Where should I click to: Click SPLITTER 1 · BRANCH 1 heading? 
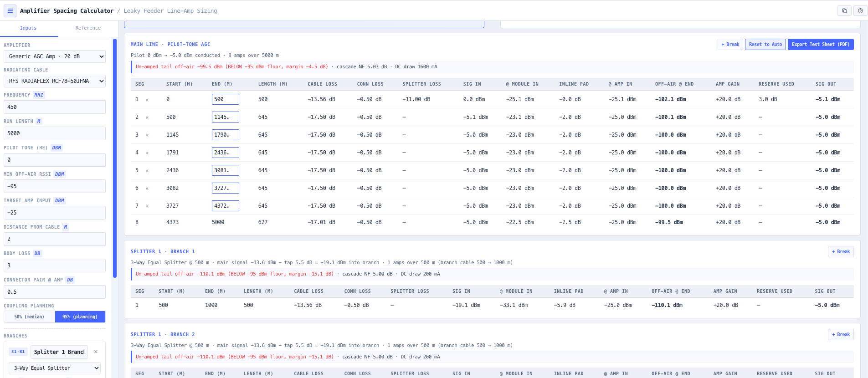tap(163, 251)
